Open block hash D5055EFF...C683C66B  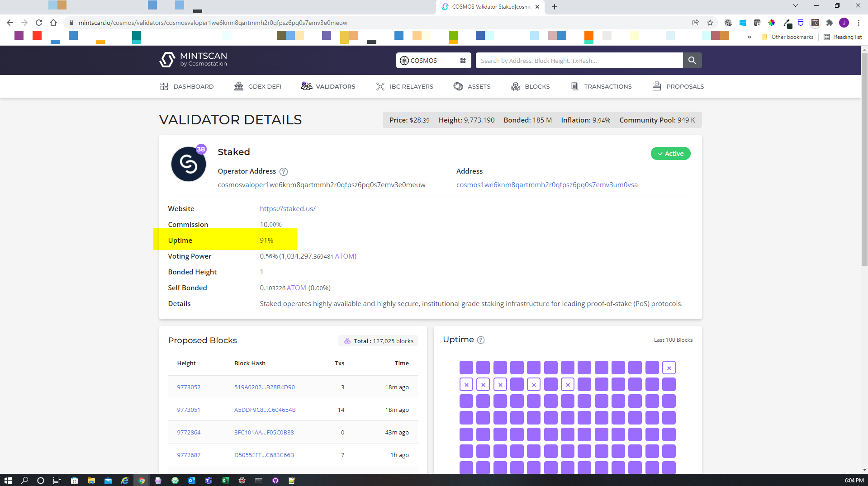tap(264, 455)
